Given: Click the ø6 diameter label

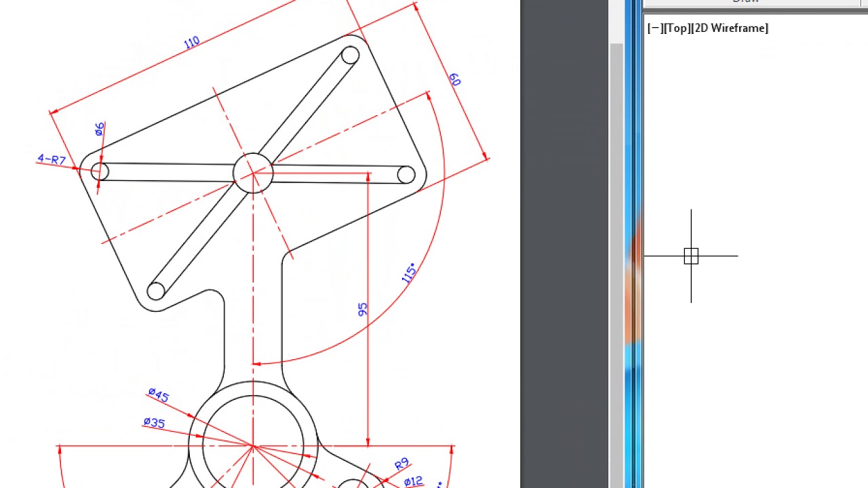Looking at the screenshot, I should (100, 129).
